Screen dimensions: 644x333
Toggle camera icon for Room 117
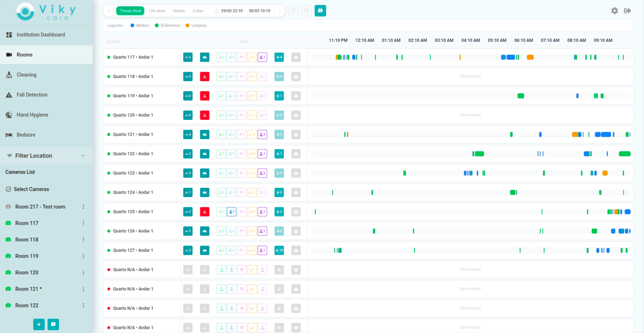[x=8, y=223]
